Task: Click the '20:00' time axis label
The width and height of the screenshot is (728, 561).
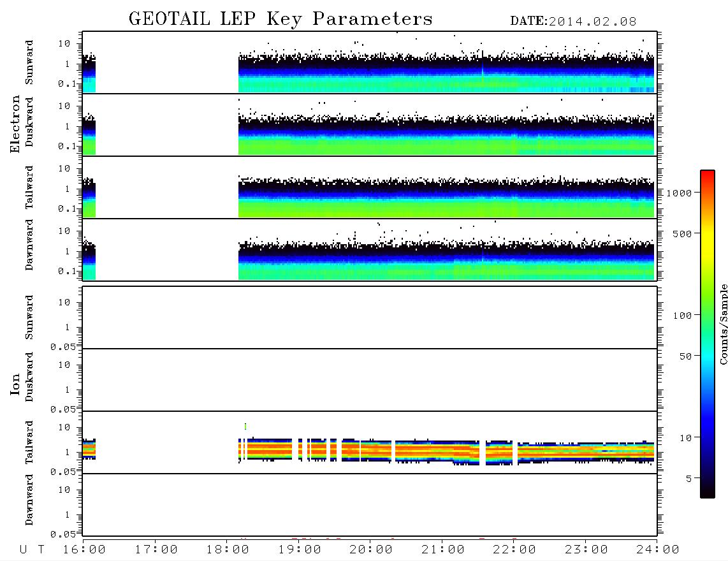Action: (x=371, y=550)
